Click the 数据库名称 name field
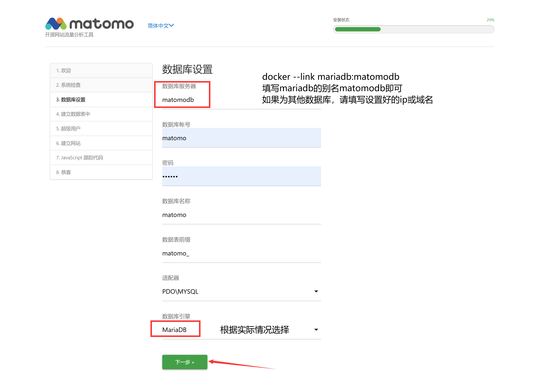Viewport: 539px width, 392px height. [x=241, y=215]
